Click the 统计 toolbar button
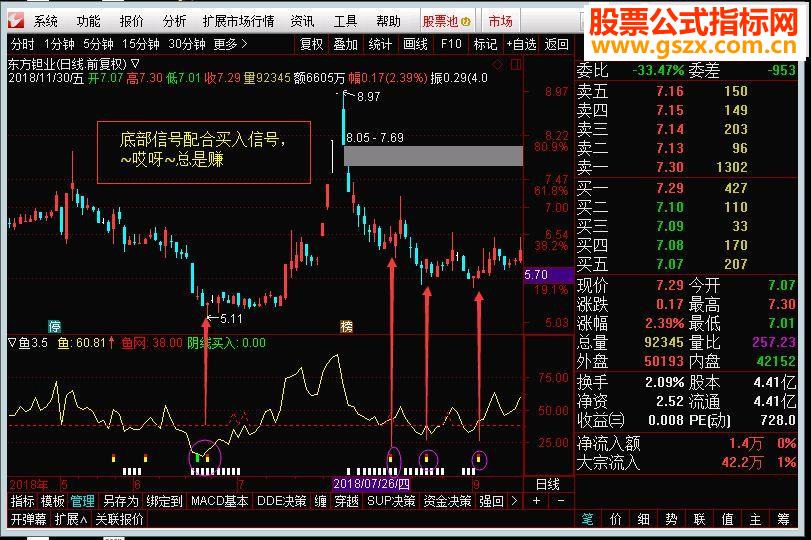Viewport: 811px width, 540px height. [380, 44]
